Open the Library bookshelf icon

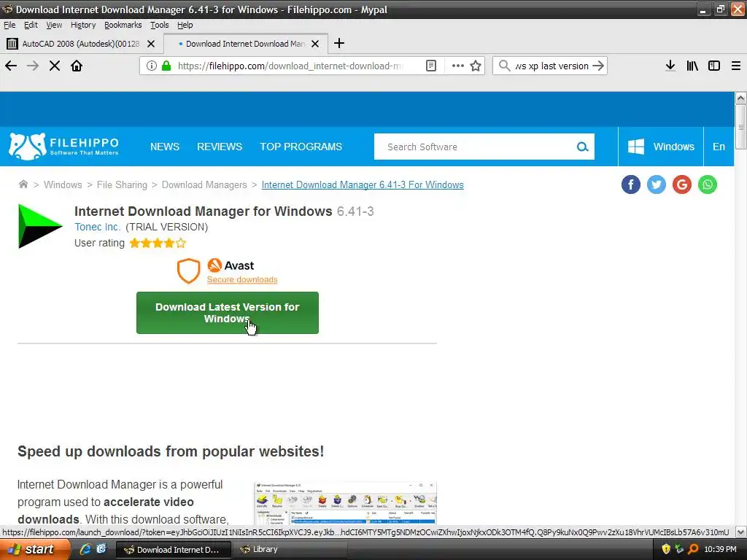pyautogui.click(x=692, y=66)
